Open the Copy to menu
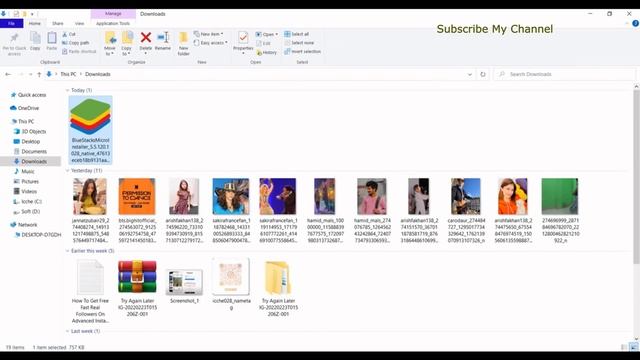 [127, 43]
